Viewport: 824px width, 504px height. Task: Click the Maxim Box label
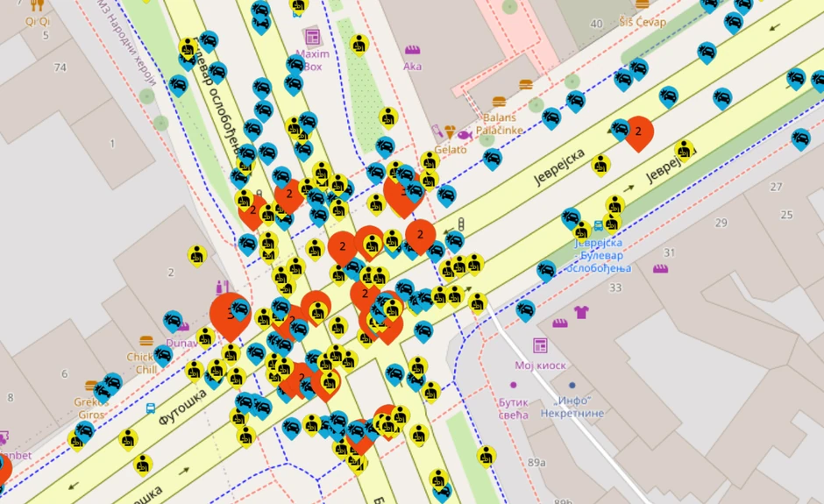[x=313, y=60]
